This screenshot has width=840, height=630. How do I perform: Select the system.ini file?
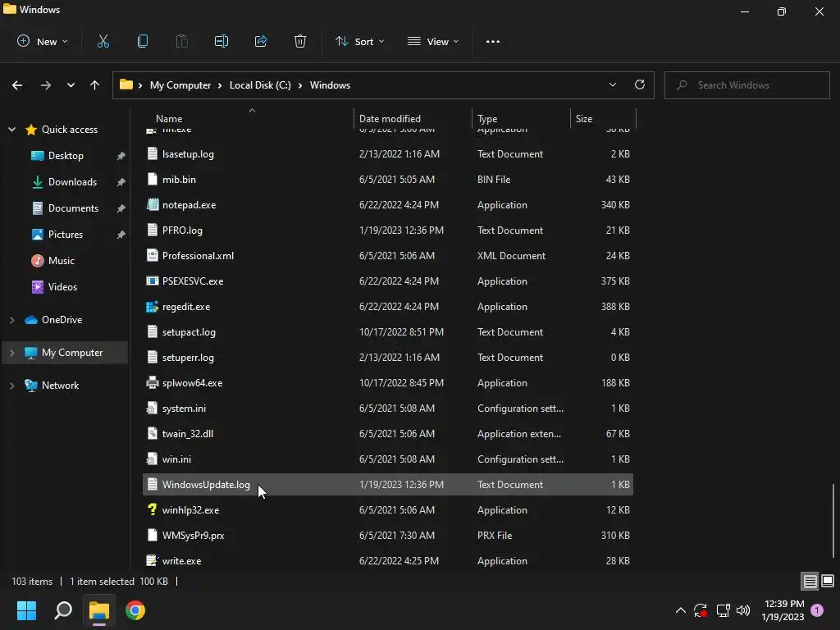[x=388, y=409]
